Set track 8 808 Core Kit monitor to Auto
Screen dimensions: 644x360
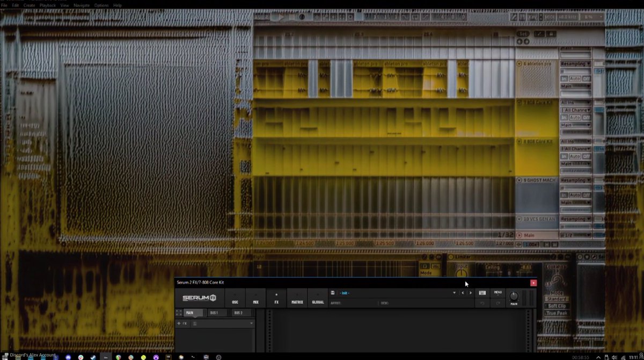pos(575,156)
